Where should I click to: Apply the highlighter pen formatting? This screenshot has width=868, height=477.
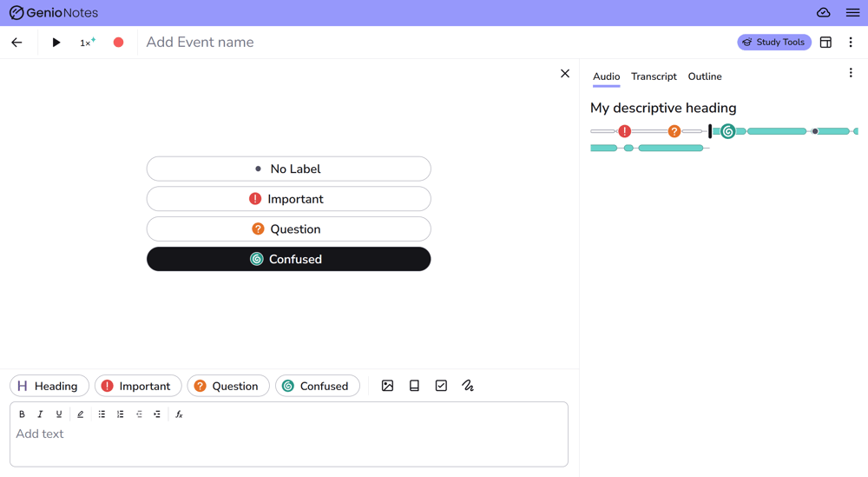[80, 414]
